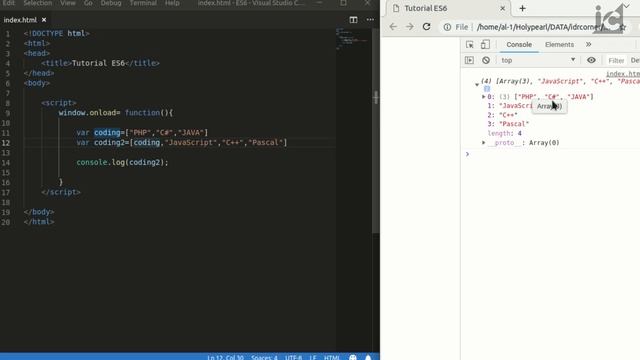640x360 pixels.
Task: Open the Debug menu in VS Code
Action: click(111, 3)
